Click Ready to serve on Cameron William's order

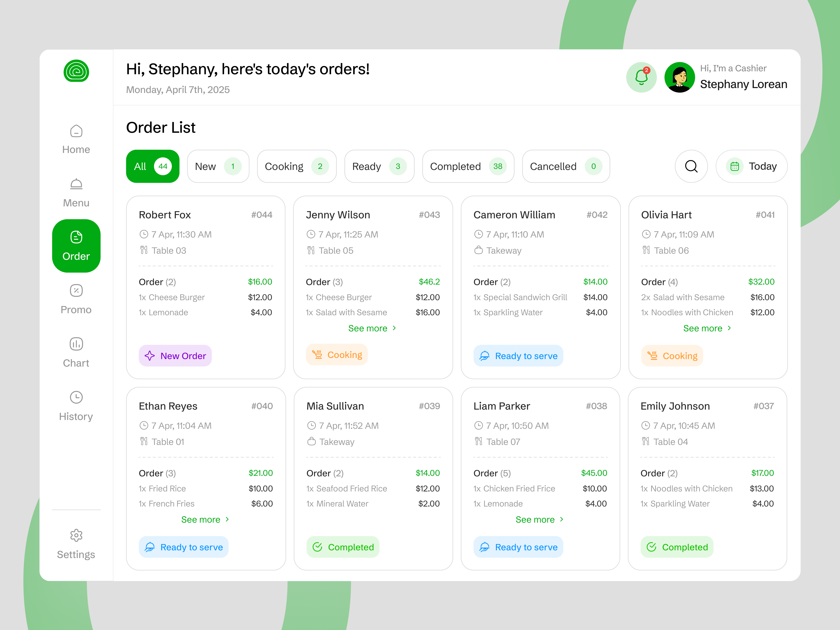pos(518,356)
